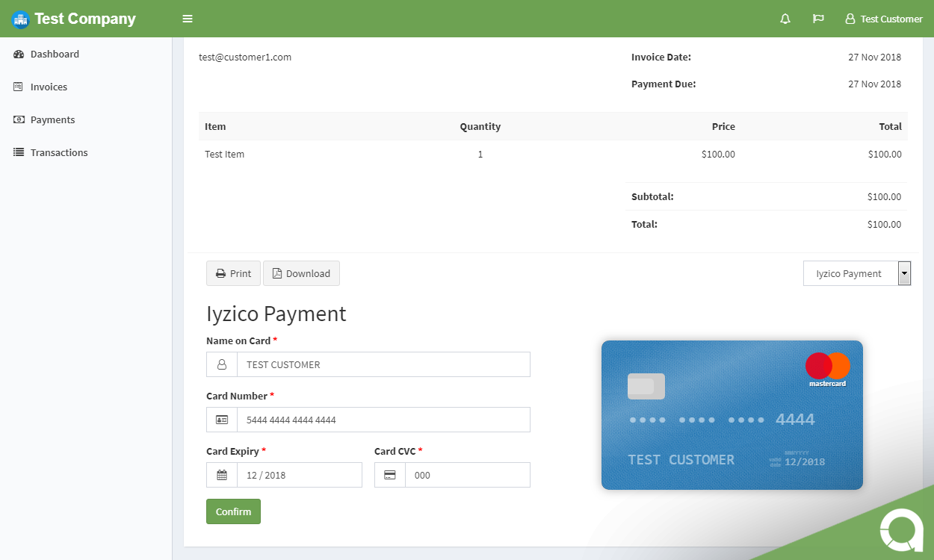Viewport: 934px width, 560px height.
Task: Click the mastercard logo on the card preview
Action: pos(826,367)
